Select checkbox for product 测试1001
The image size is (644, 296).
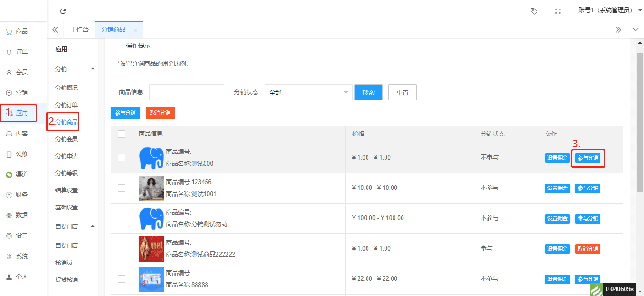tap(122, 188)
